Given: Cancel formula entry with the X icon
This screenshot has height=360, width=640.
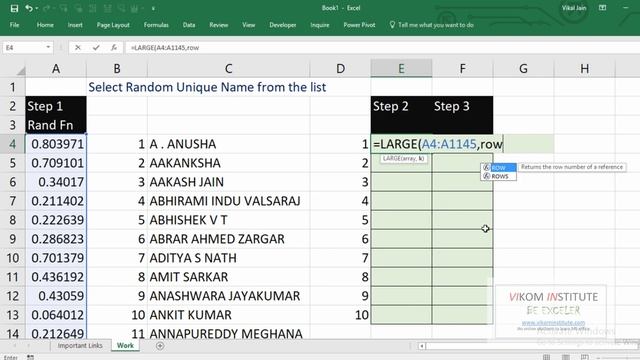Looking at the screenshot, I should pyautogui.click(x=78, y=48).
